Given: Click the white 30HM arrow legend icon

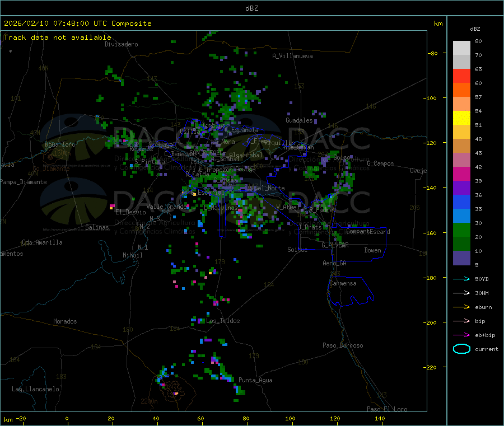Looking at the screenshot, I should [x=461, y=293].
